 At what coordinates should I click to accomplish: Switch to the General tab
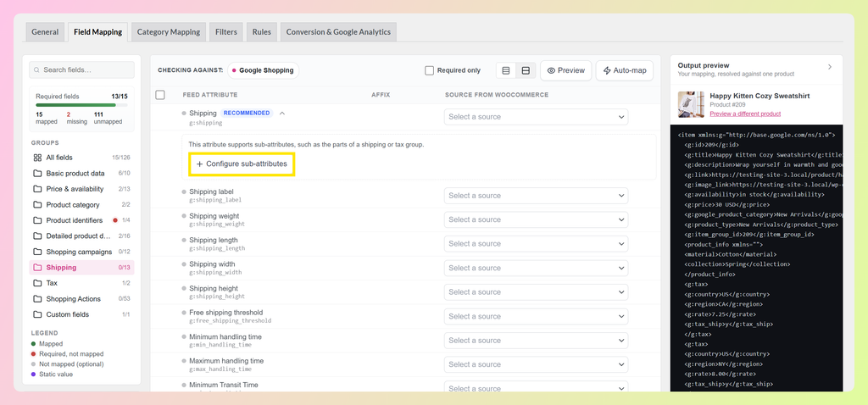tap(45, 32)
